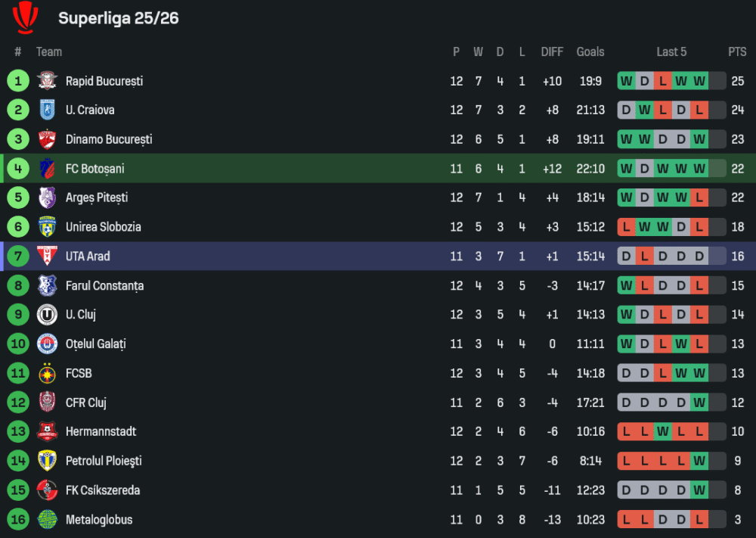Open Farul Constanța team link
Screen dimensions: 756x538
point(104,285)
